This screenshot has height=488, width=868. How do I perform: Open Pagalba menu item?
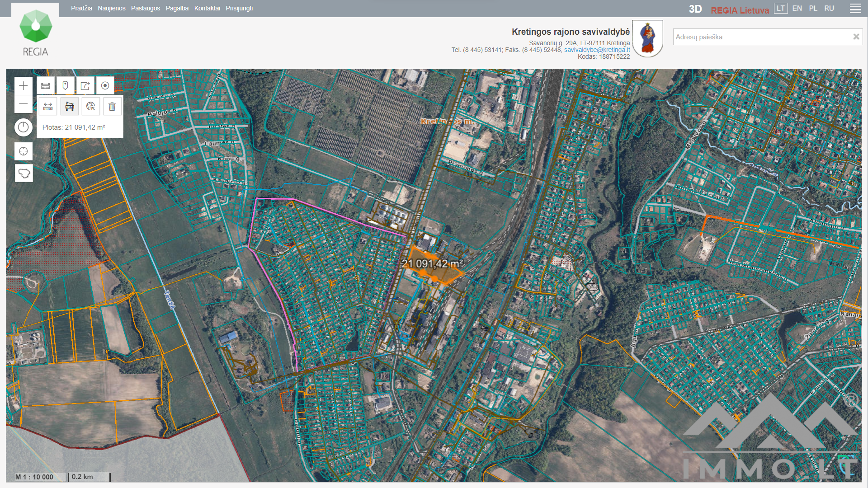[177, 8]
